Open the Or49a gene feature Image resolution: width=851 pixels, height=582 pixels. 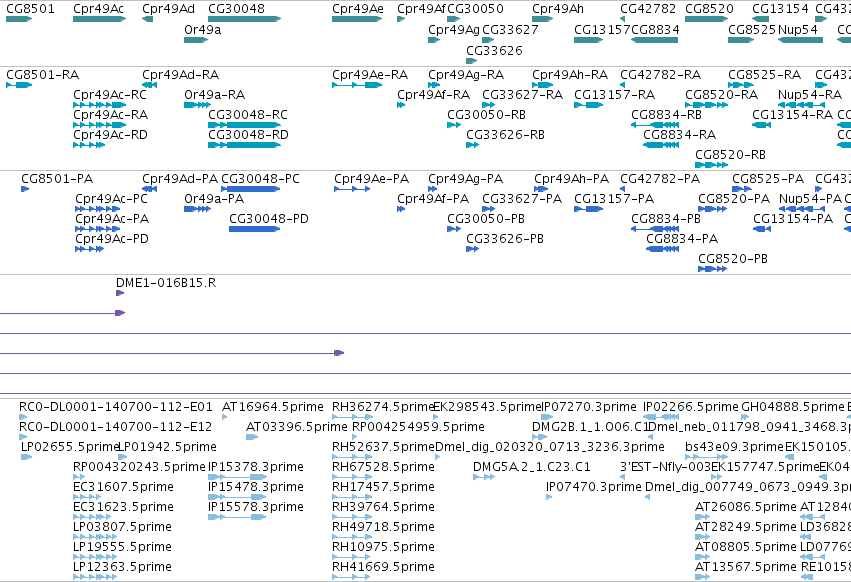pyautogui.click(x=196, y=40)
